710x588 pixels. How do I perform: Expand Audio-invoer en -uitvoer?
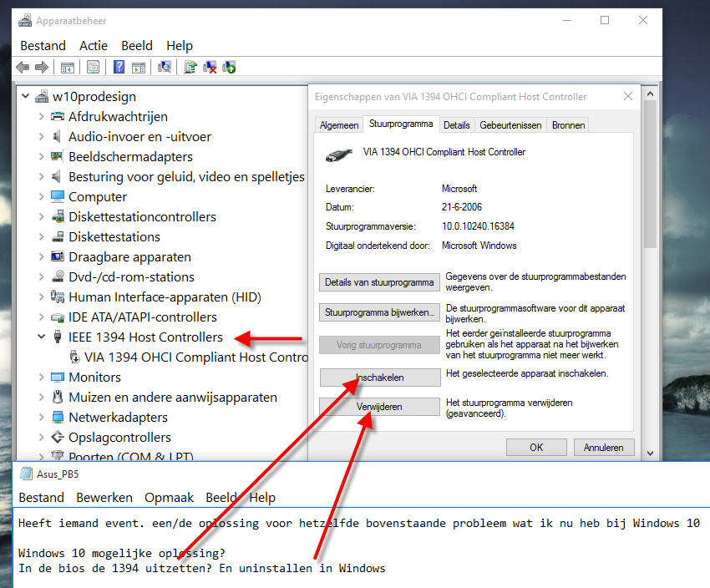[41, 136]
